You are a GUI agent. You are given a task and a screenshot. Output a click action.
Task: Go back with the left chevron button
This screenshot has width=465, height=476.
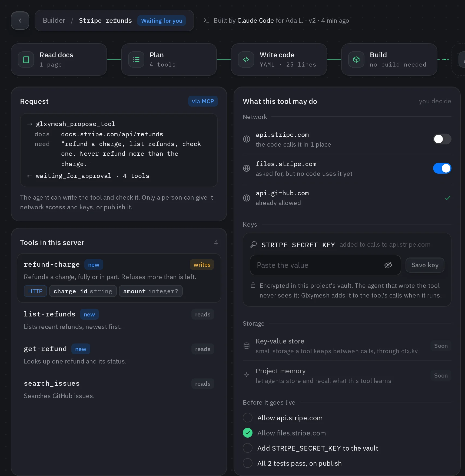[x=20, y=21]
